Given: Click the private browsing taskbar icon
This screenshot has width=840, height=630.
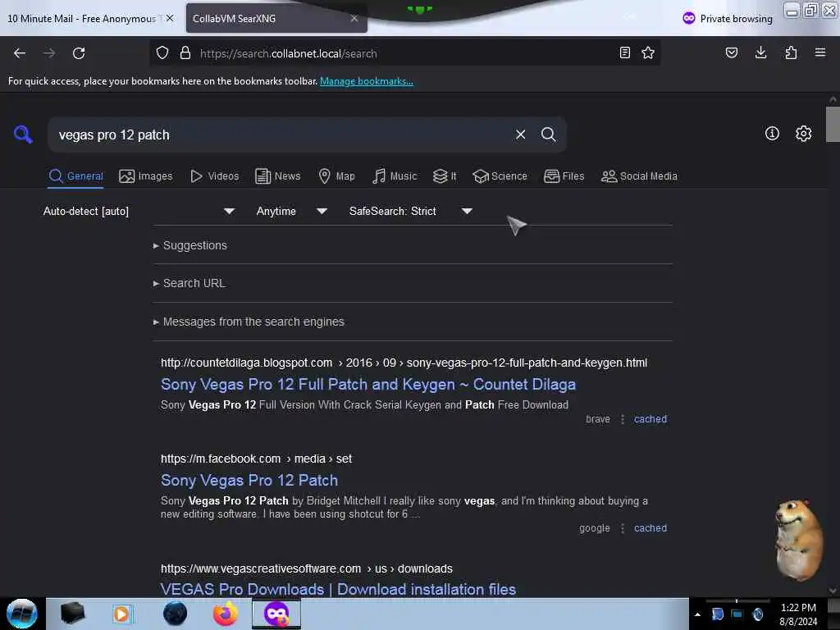Looking at the screenshot, I should coord(276,614).
